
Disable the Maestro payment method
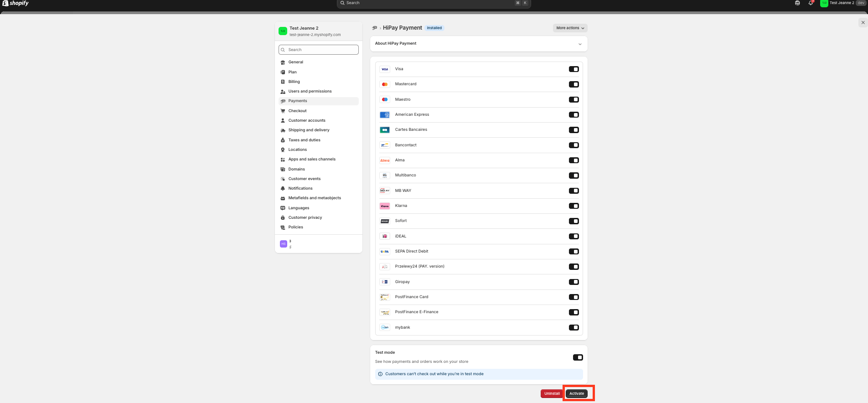573,99
